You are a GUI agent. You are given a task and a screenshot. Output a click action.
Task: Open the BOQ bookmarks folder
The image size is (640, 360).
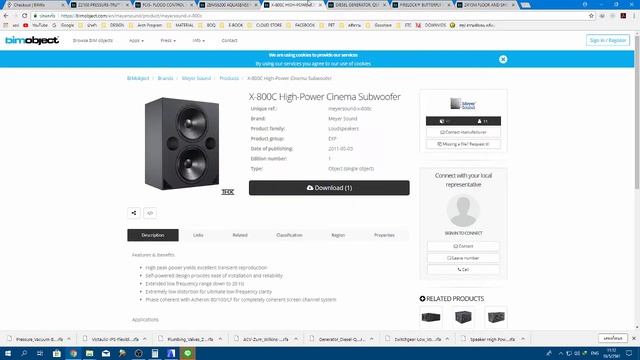pyautogui.click(x=207, y=25)
